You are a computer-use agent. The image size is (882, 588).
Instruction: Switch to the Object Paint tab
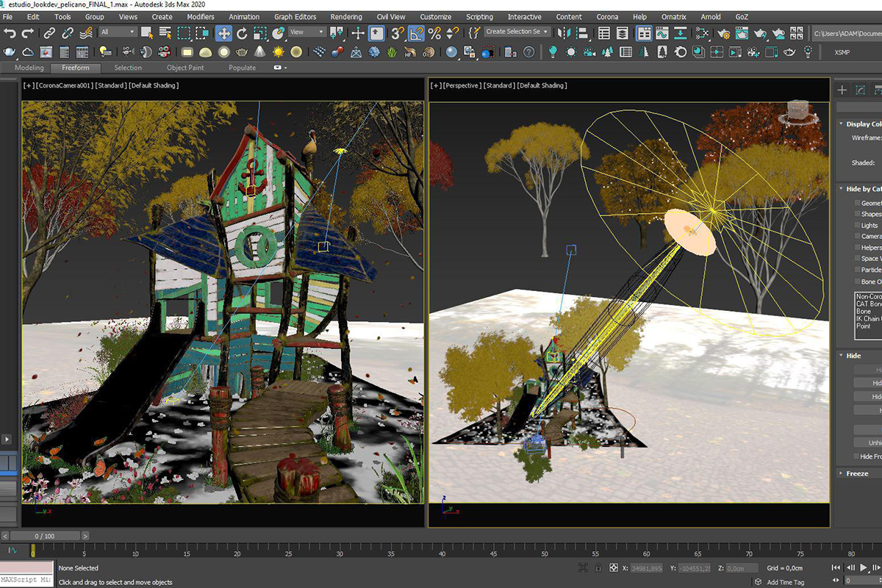tap(185, 68)
